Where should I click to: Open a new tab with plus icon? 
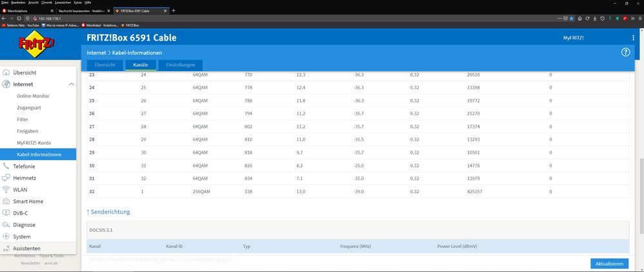(174, 11)
